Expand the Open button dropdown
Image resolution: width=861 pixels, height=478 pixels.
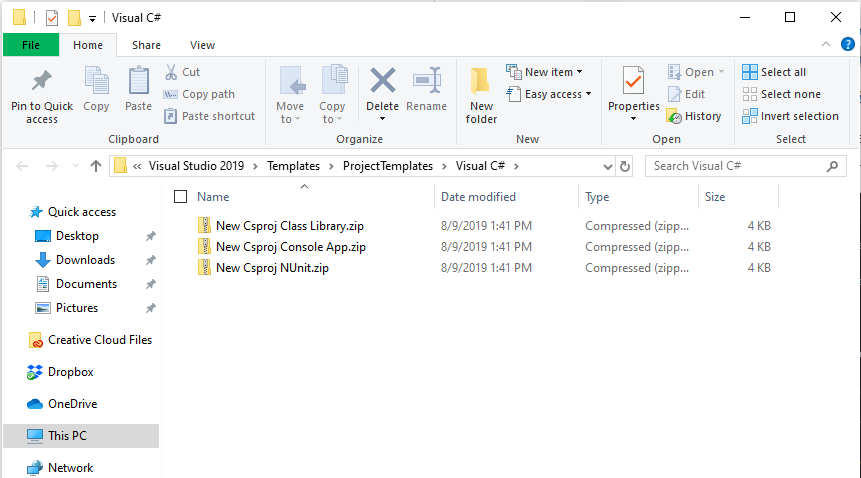click(721, 72)
